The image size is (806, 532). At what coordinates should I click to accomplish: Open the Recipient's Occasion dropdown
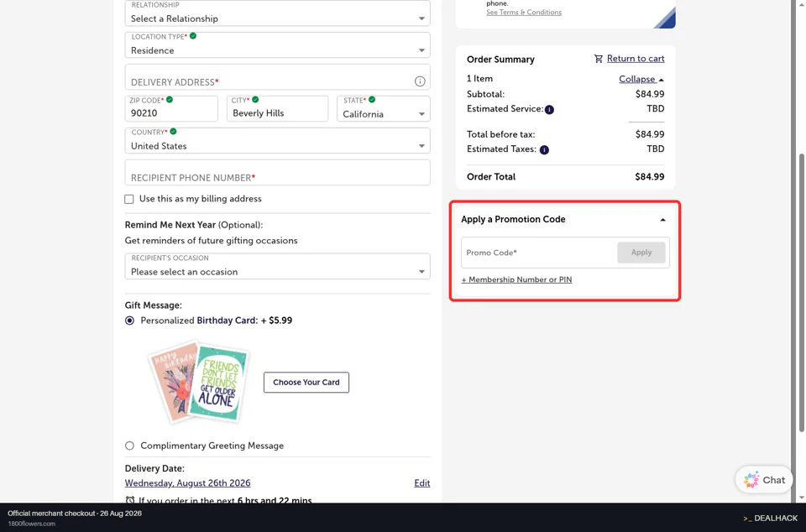pos(278,266)
